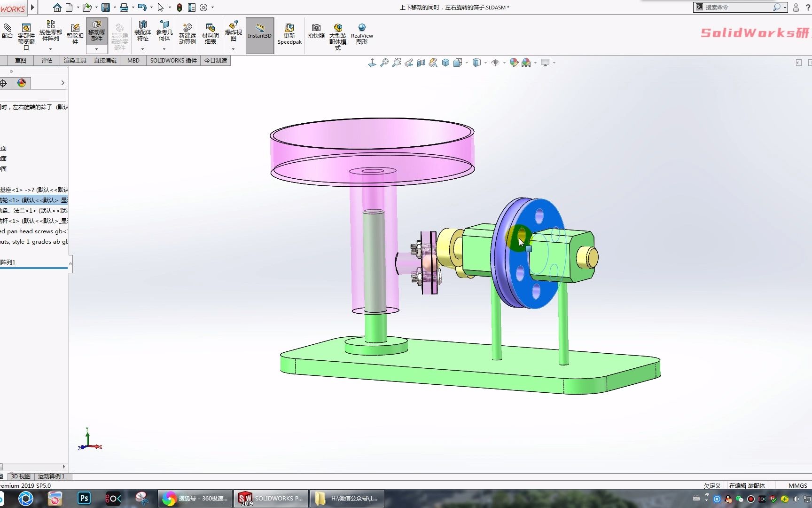Click the 拍快照 (Take Snapshot) tool
Image resolution: width=812 pixels, height=508 pixels.
point(316,31)
